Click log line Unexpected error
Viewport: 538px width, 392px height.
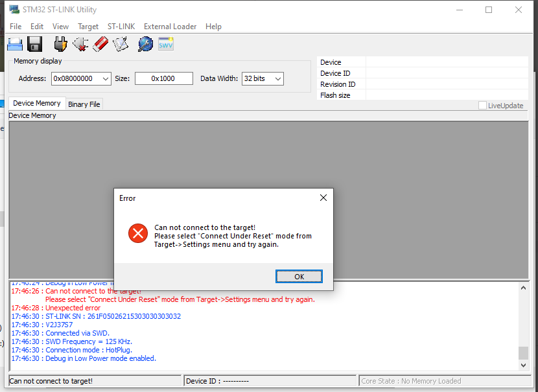tap(56, 308)
